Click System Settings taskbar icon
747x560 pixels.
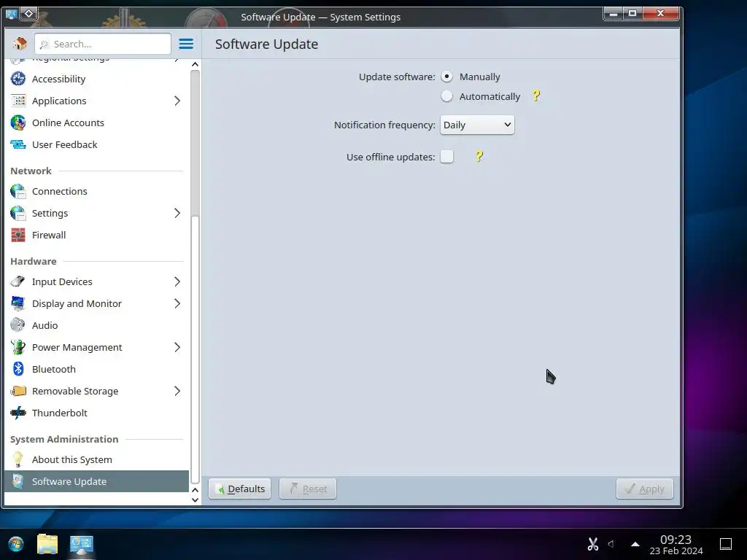click(82, 544)
